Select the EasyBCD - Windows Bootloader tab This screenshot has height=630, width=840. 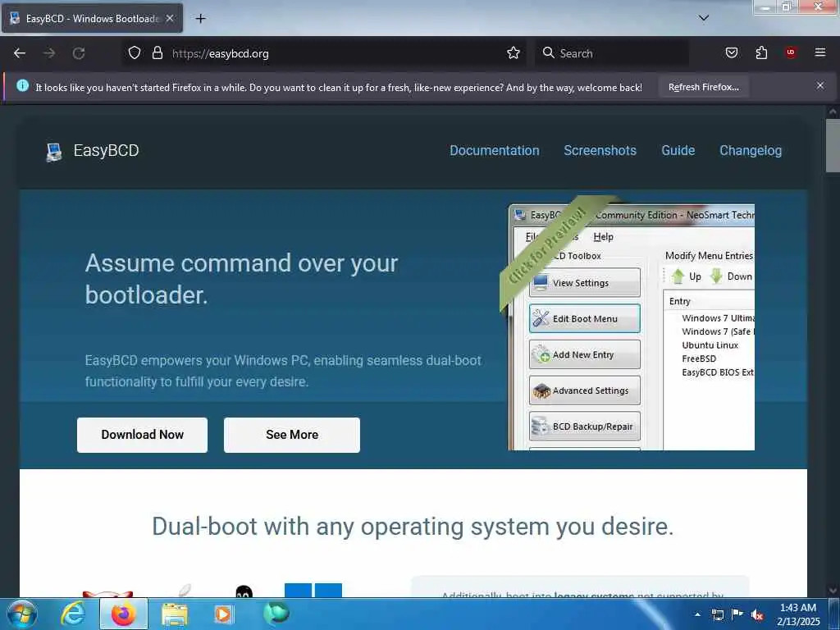pos(92,19)
